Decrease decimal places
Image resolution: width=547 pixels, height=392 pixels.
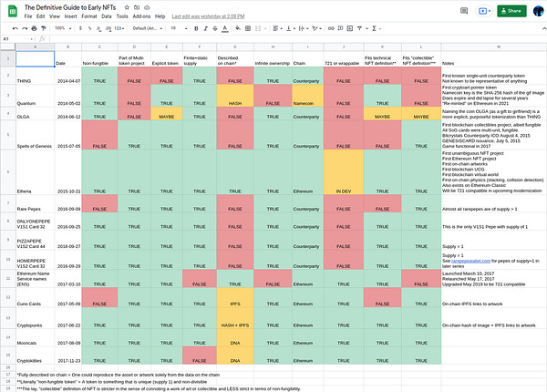[x=98, y=28]
